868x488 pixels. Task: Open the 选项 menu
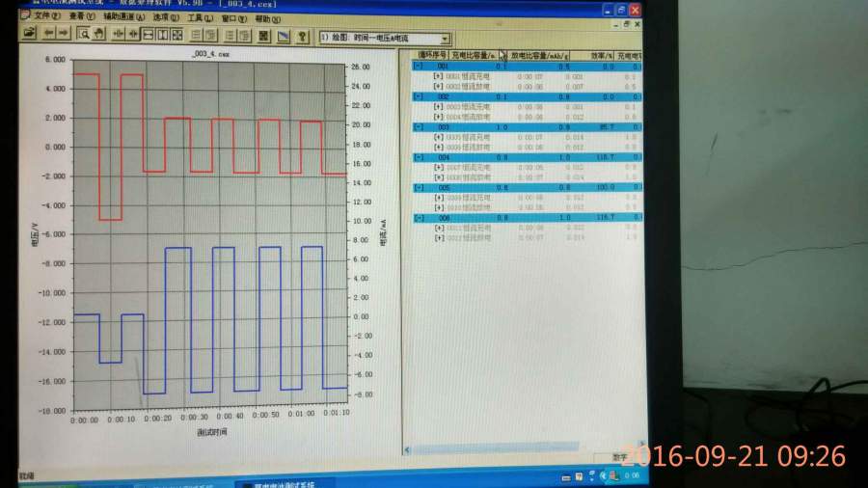[x=166, y=17]
